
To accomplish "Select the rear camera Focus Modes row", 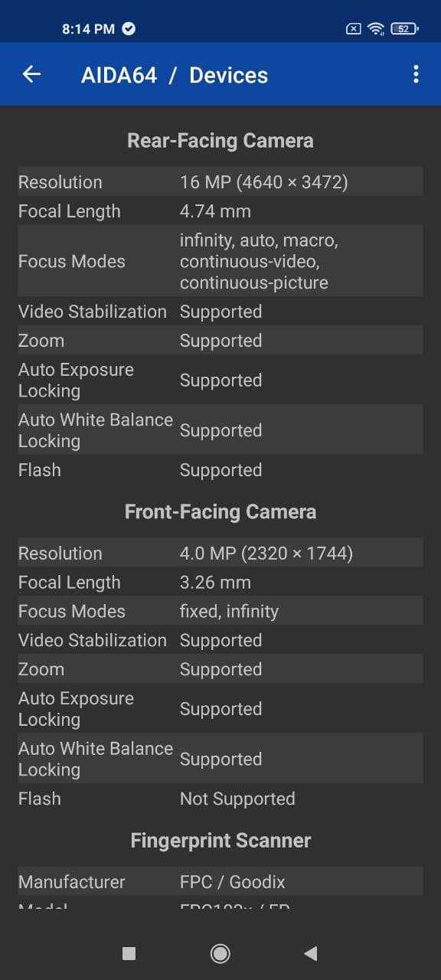I will tap(220, 261).
